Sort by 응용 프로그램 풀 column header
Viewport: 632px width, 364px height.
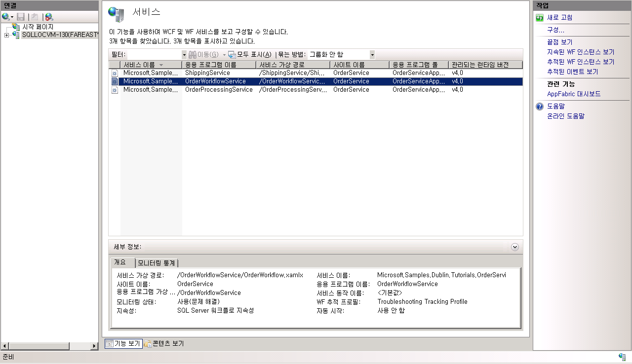419,65
